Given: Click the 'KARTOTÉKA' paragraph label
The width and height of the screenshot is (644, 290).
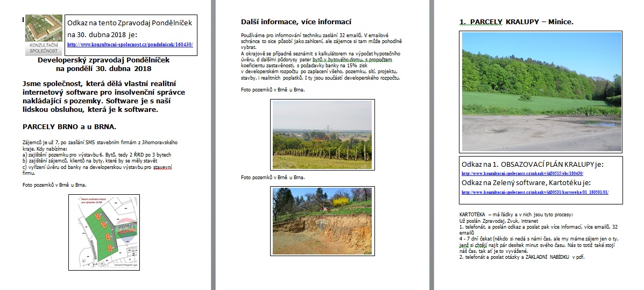Looking at the screenshot, I should point(472,214).
